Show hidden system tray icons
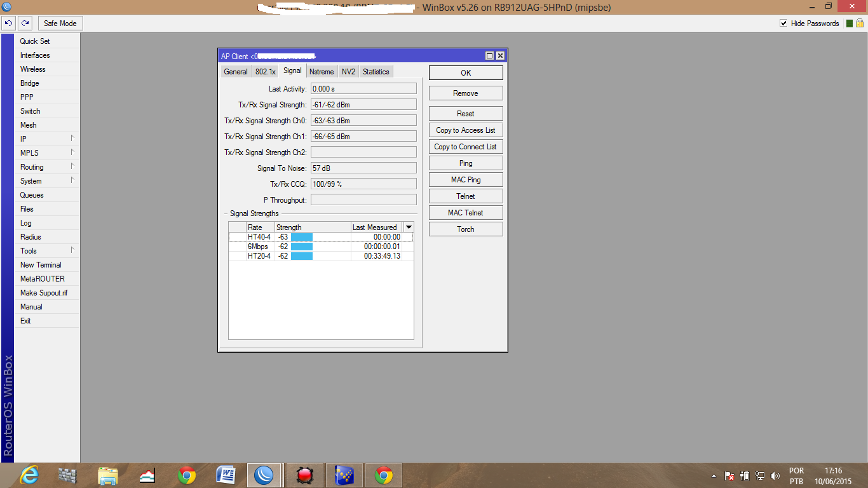This screenshot has width=868, height=488. (714, 476)
